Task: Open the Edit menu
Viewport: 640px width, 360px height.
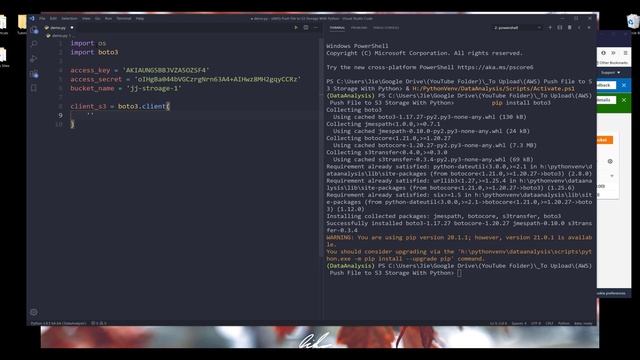Action: click(x=53, y=18)
